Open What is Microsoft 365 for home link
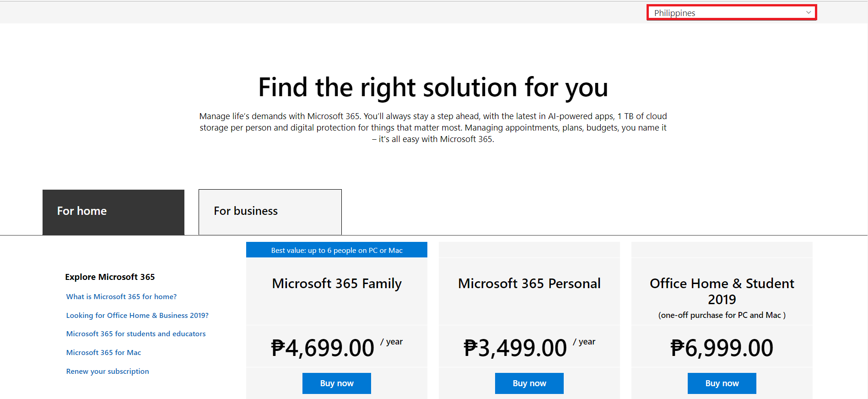 click(x=121, y=297)
